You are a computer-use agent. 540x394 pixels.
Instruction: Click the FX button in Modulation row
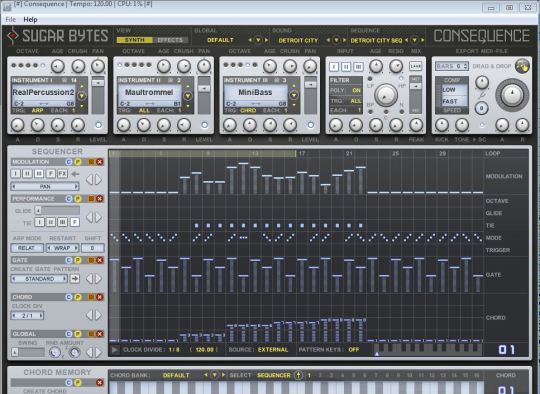coord(62,174)
